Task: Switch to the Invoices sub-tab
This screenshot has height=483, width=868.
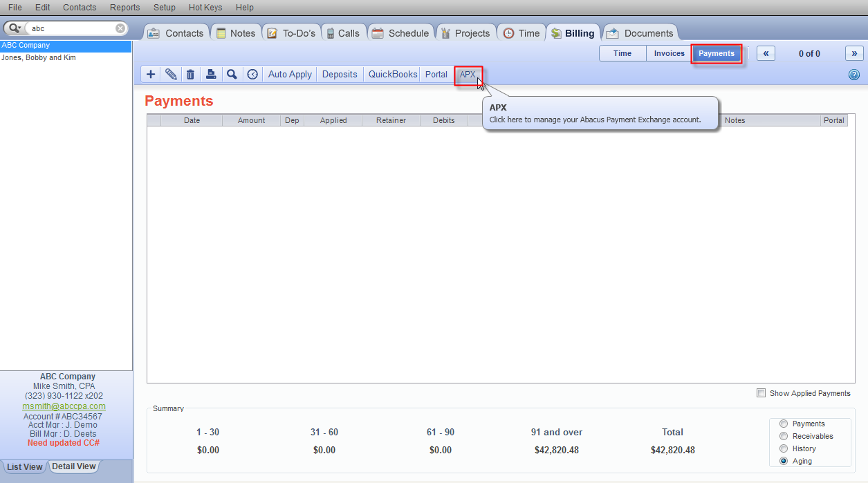Action: click(668, 53)
